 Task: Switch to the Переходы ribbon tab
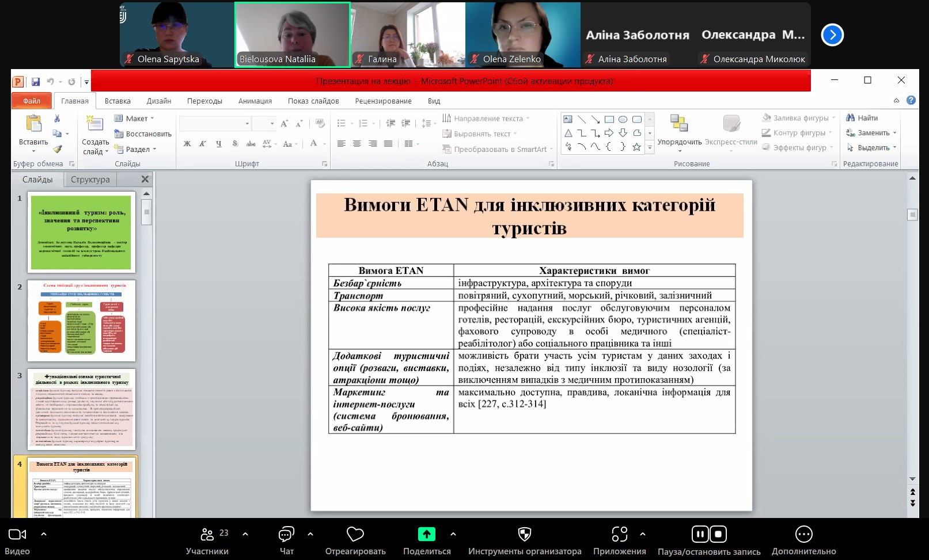204,101
